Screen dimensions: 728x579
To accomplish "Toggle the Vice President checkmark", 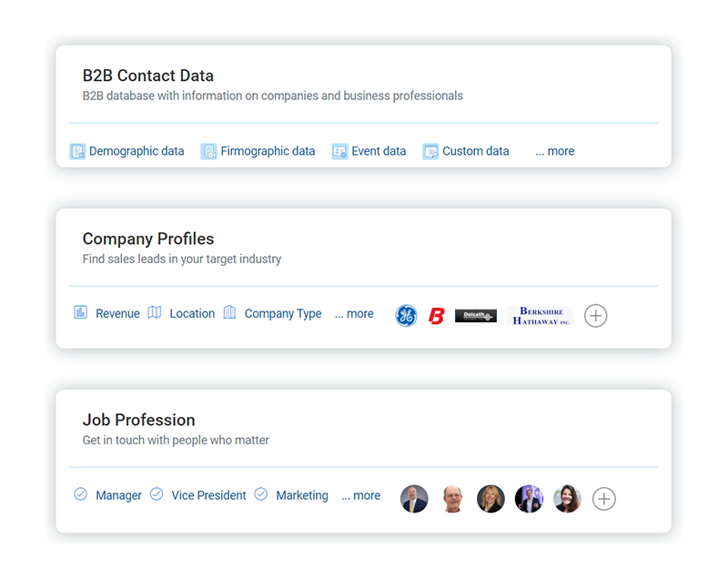I will [x=156, y=494].
